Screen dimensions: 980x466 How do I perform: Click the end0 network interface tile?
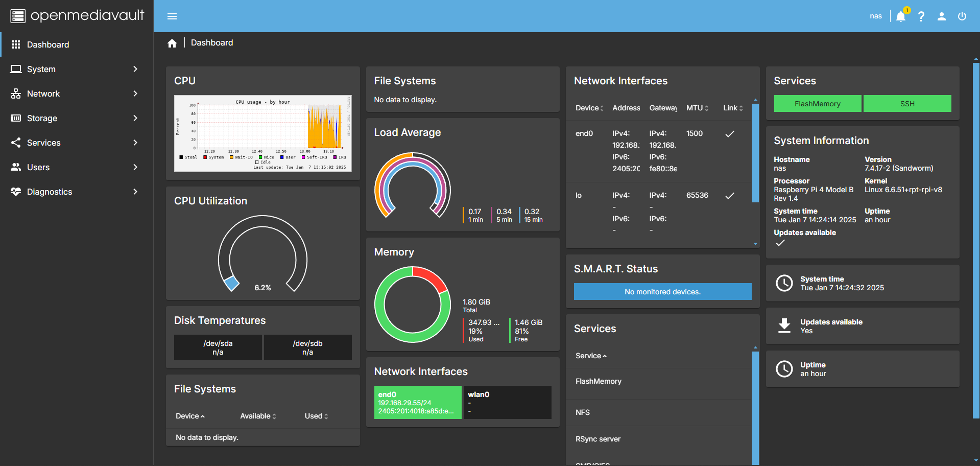[418, 403]
